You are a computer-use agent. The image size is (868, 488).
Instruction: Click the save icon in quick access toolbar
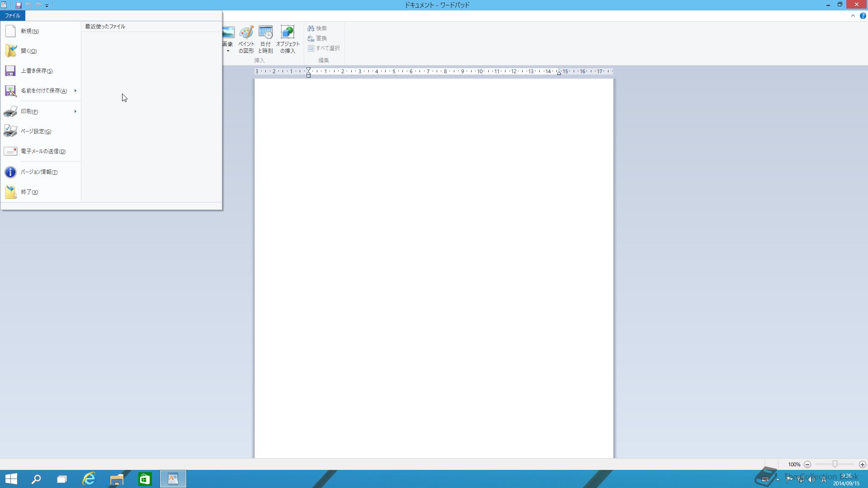point(19,5)
